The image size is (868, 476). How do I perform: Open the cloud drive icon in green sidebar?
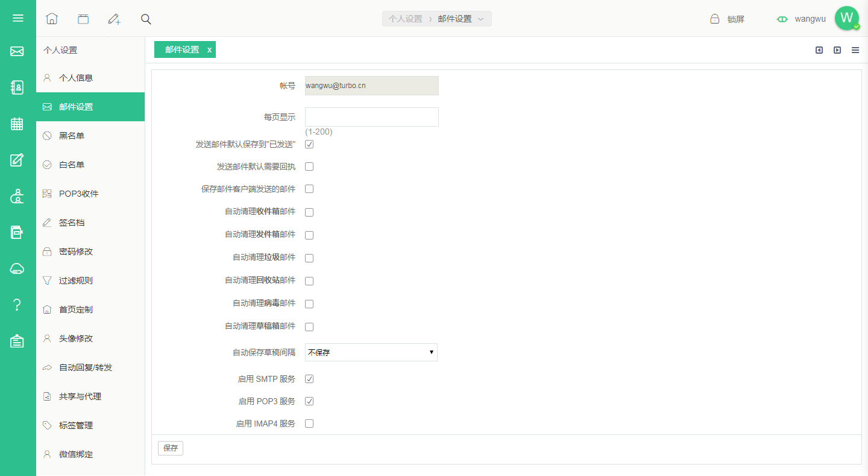point(17,268)
